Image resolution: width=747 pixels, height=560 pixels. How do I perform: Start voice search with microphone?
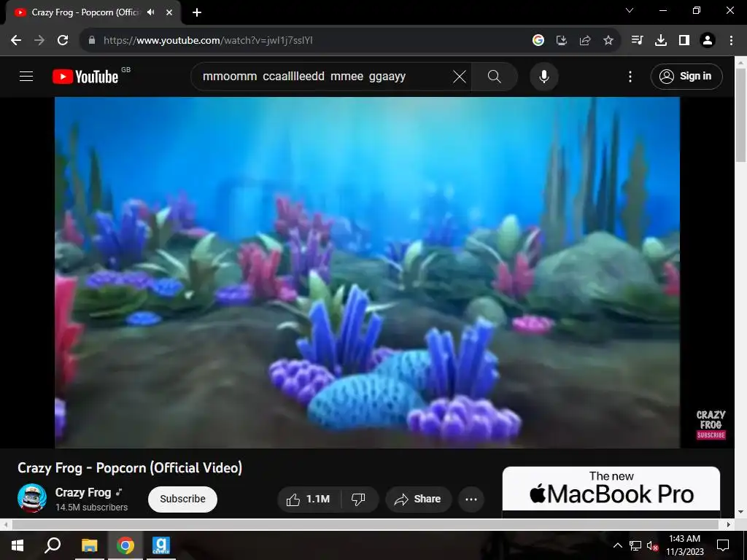click(543, 77)
